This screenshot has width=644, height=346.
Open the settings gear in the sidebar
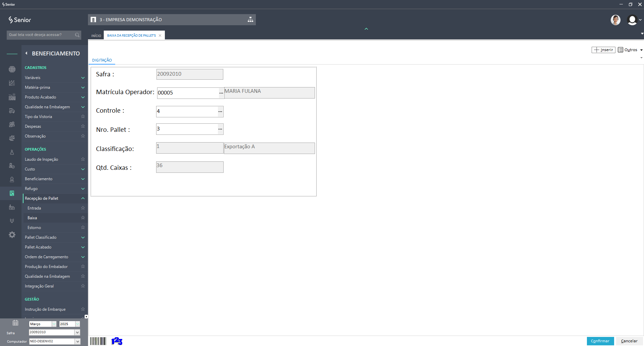(12, 235)
